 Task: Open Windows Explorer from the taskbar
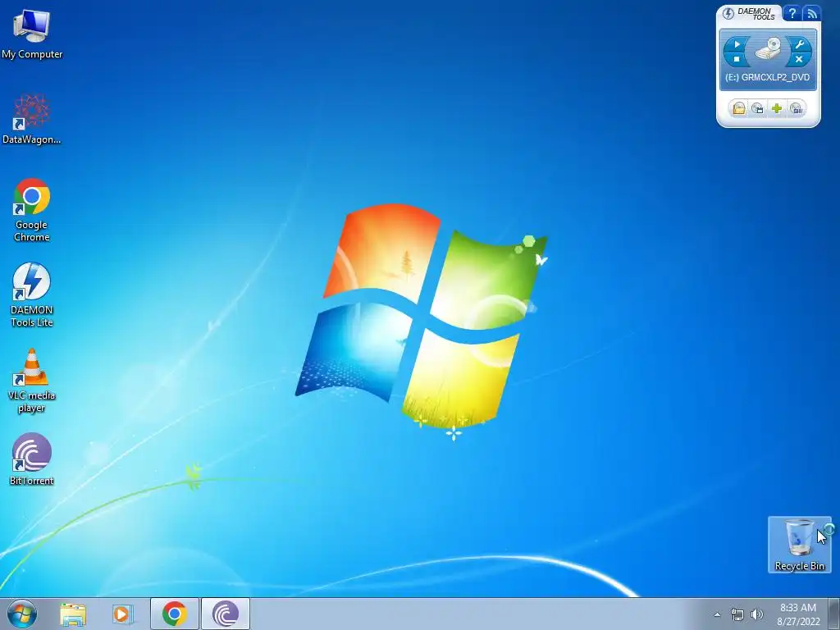coord(73,614)
